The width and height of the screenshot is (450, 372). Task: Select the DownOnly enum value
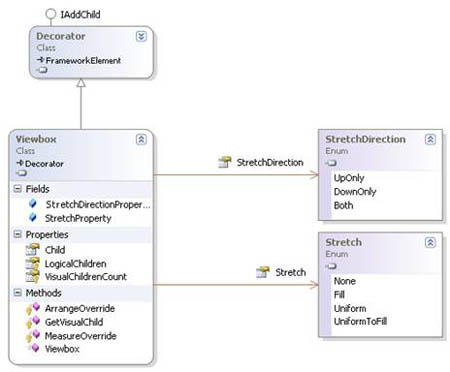point(355,192)
